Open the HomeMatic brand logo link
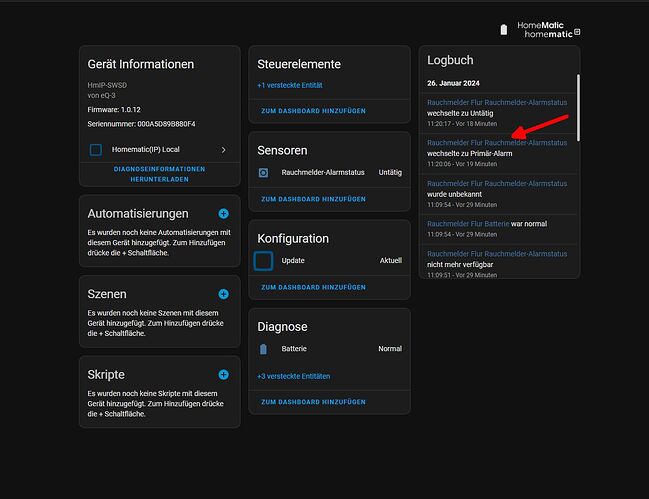Viewport: 649px width, 499px height. point(548,30)
